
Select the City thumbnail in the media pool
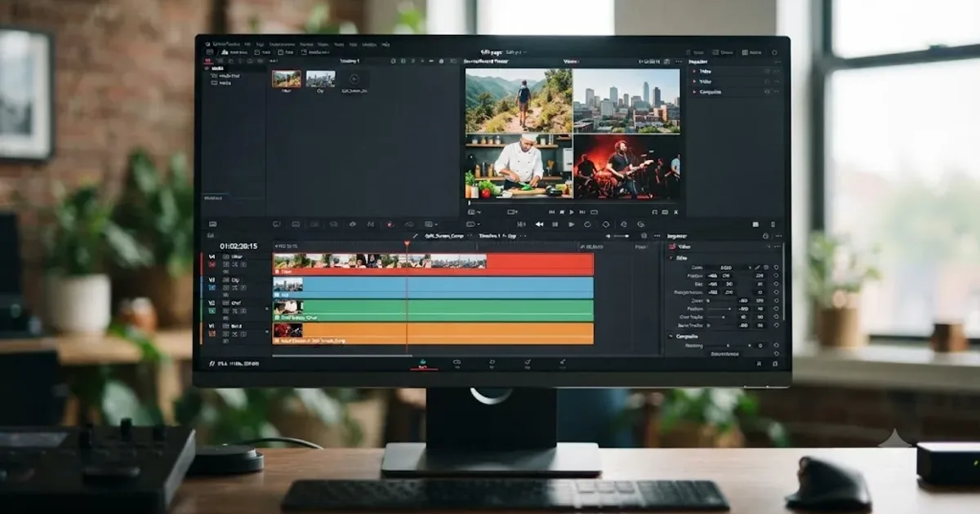click(x=320, y=78)
